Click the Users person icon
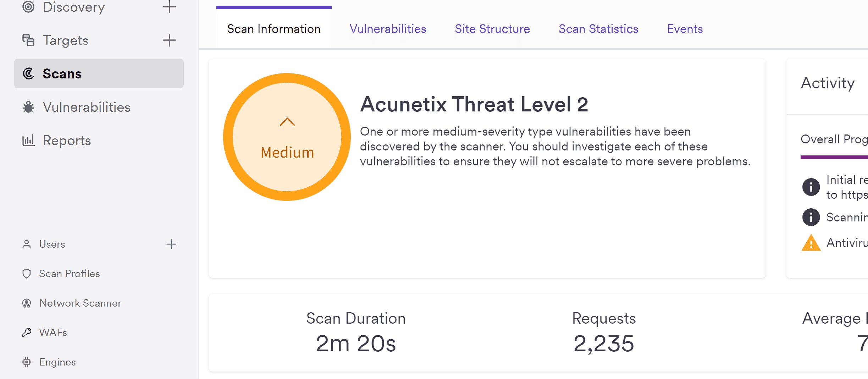The image size is (868, 379). (27, 244)
